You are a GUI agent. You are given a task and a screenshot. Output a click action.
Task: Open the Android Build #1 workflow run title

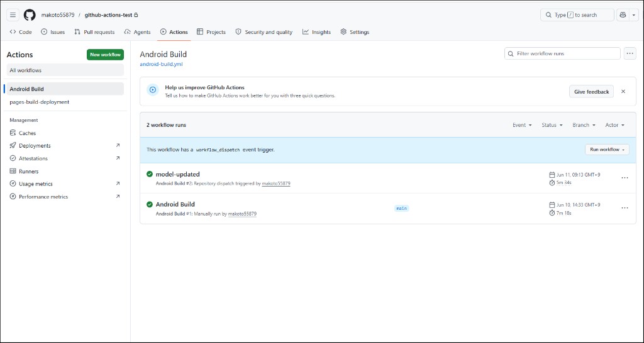coord(175,204)
